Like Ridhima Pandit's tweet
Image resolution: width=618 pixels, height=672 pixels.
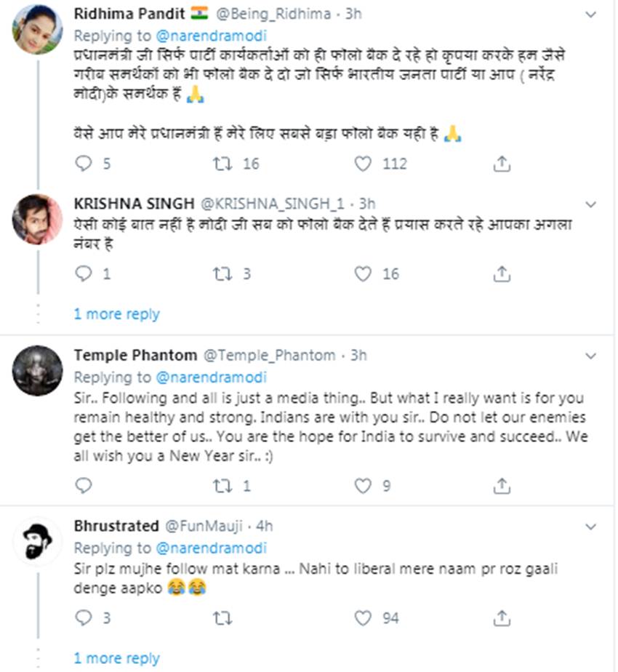pos(363,164)
